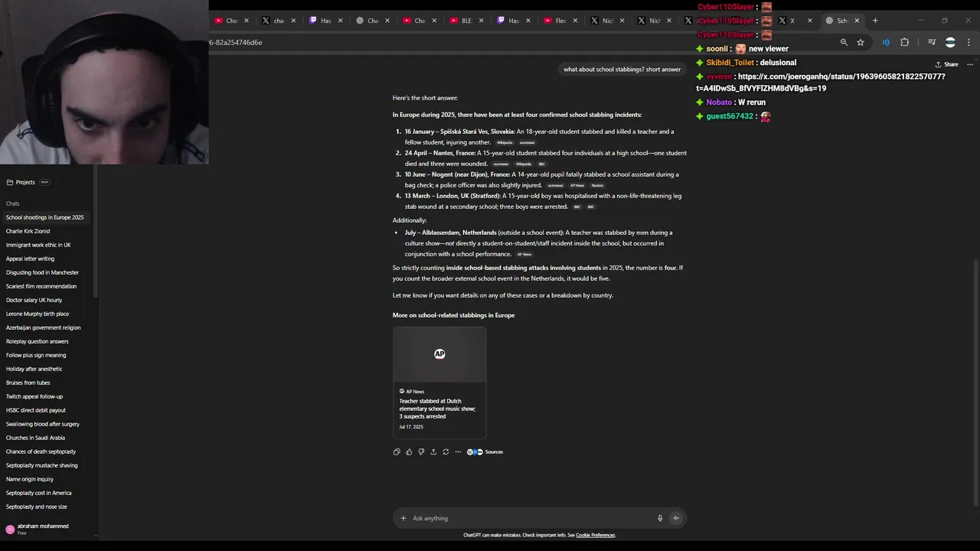Launch voice mode waveform button
980x551 pixels.
675,518
